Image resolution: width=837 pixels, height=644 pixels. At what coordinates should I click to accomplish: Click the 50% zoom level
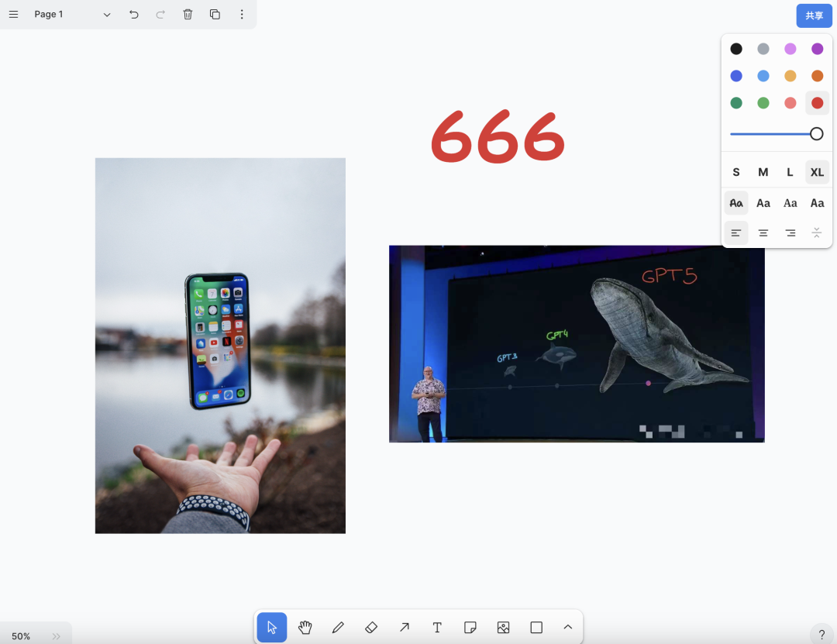(x=21, y=636)
